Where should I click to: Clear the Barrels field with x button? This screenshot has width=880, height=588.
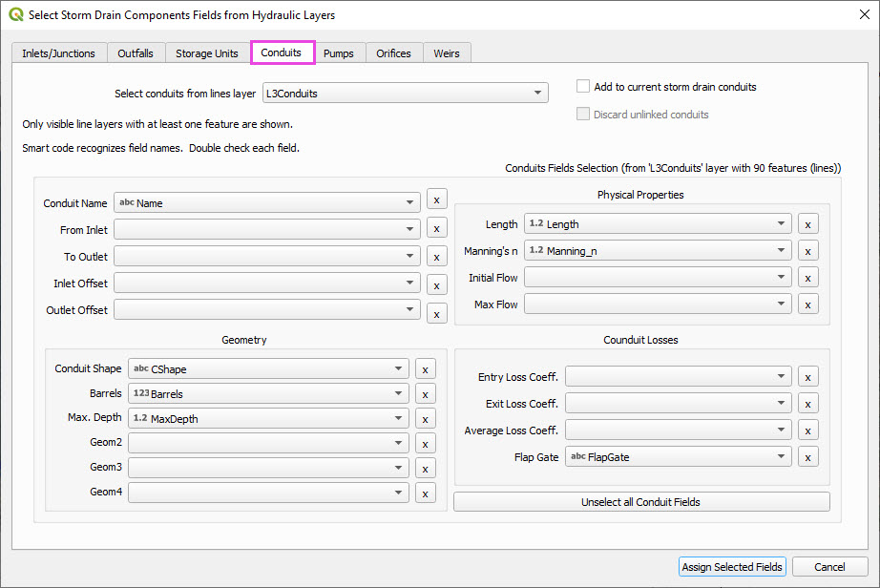[x=426, y=393]
